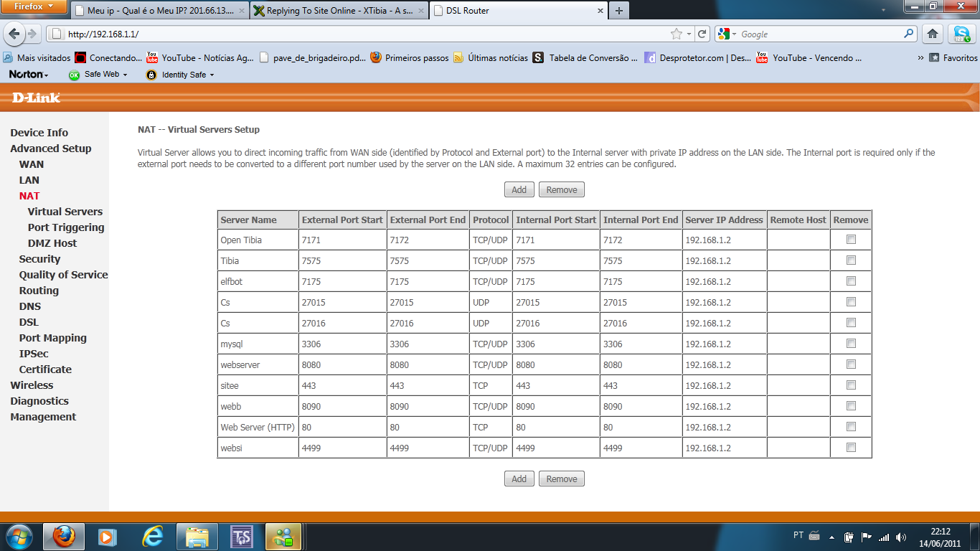Switch to Meu ip tab
The width and height of the screenshot is (980, 551).
coord(160,11)
